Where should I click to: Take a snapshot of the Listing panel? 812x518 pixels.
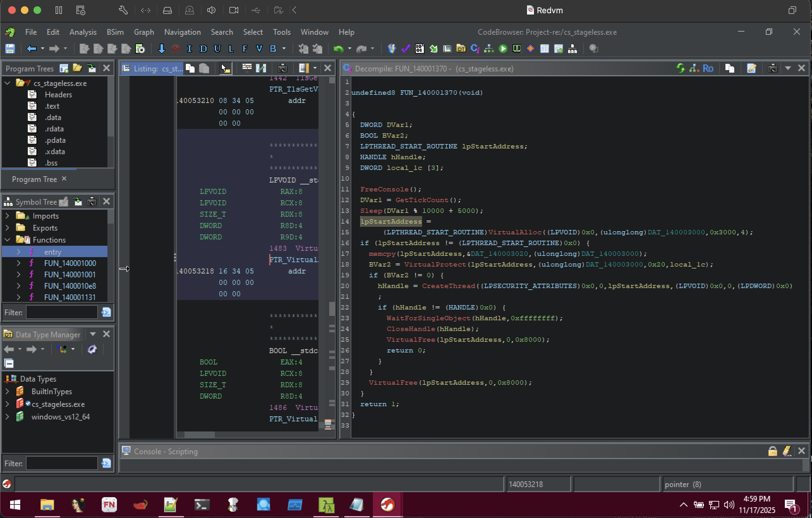click(x=282, y=69)
